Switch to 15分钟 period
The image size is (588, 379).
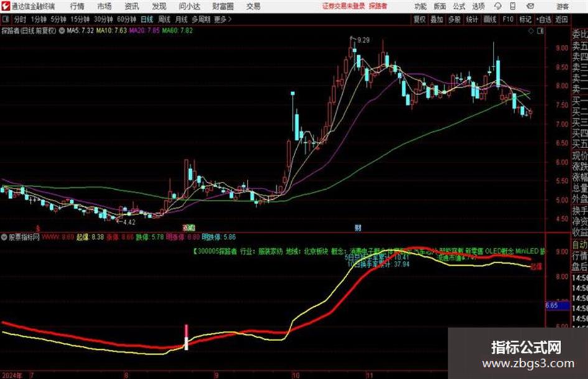coord(80,19)
